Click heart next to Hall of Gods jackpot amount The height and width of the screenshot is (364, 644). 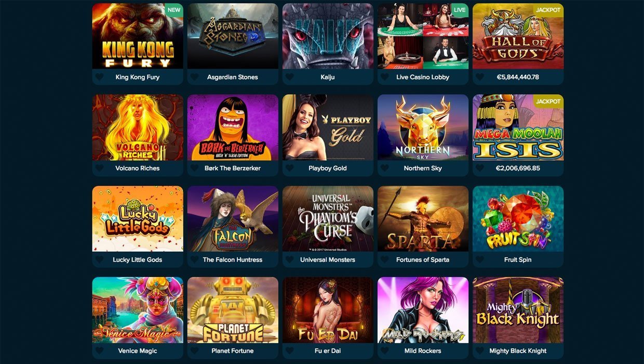480,77
